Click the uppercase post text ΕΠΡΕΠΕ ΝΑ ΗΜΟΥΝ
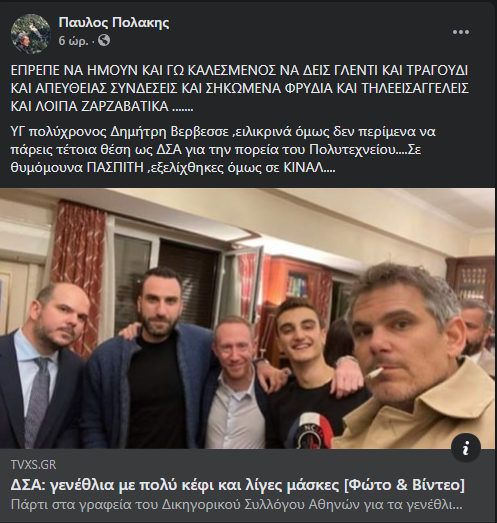Viewport: 497px width, 523px height. click(239, 88)
